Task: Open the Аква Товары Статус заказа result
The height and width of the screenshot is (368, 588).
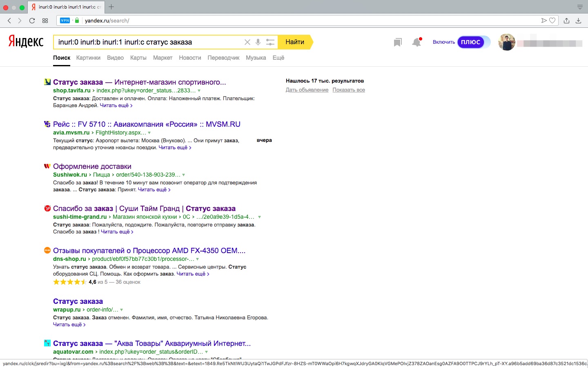Action: tap(152, 343)
